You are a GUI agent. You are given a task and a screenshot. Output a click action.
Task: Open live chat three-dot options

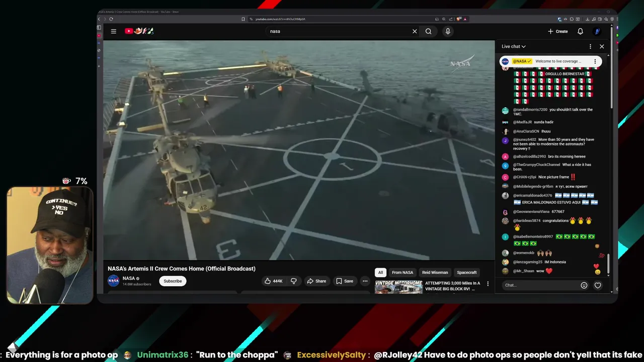pos(590,46)
